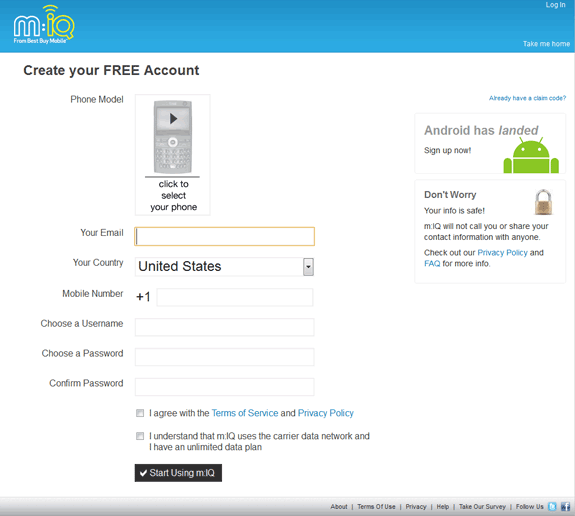This screenshot has height=516, width=575.
Task: Click the Log In link
Action: point(555,5)
